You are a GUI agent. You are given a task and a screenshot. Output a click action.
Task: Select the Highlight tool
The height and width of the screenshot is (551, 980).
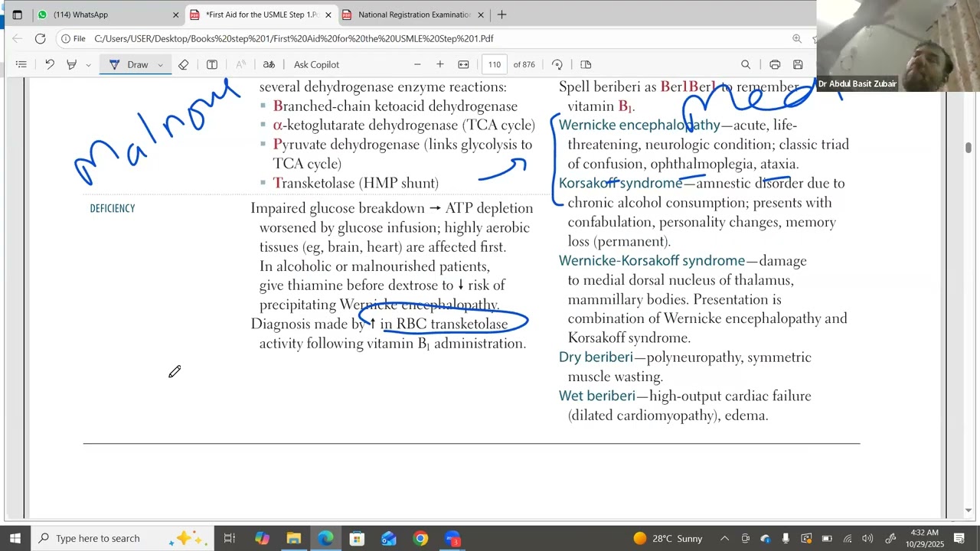tap(71, 64)
